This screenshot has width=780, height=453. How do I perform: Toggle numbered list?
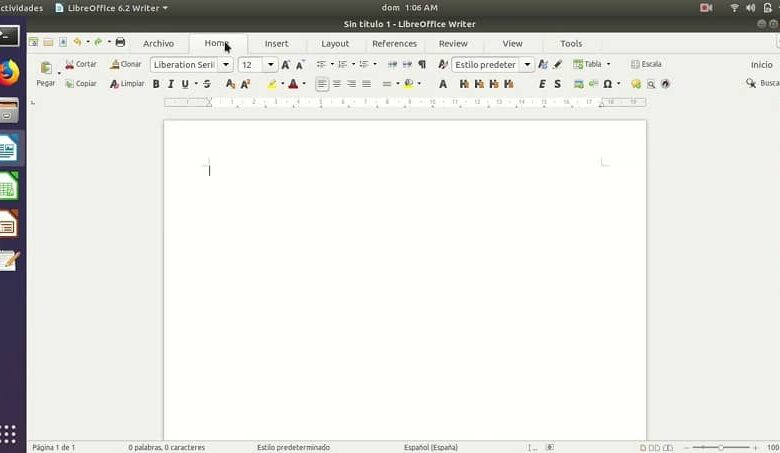click(x=343, y=65)
